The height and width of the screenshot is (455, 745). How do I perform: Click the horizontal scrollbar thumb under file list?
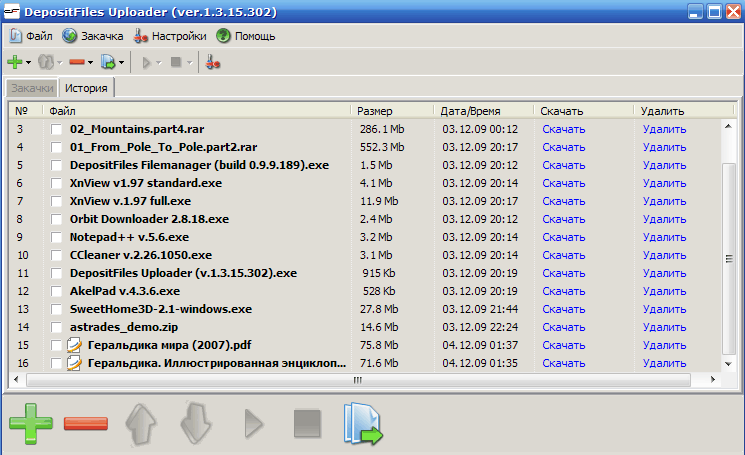tap(355, 380)
